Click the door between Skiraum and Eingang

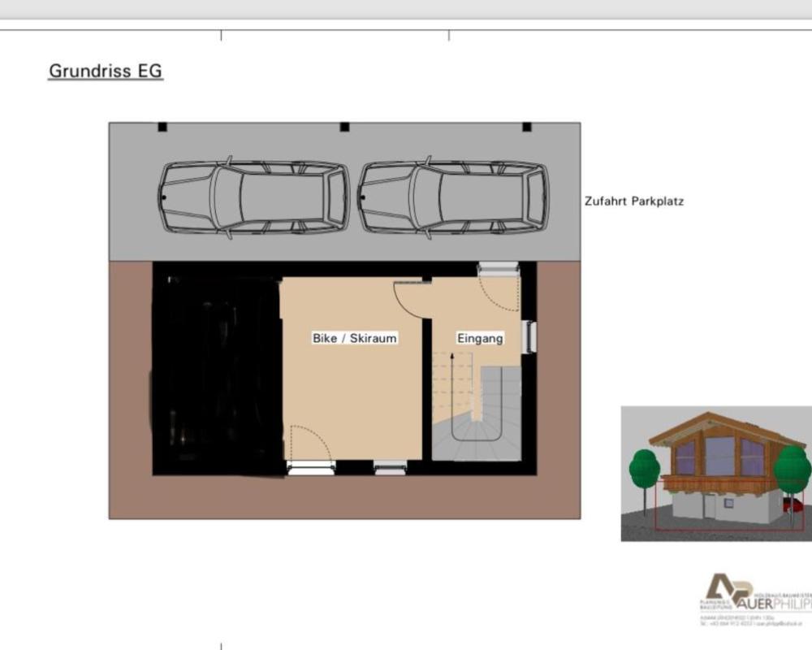(412, 298)
